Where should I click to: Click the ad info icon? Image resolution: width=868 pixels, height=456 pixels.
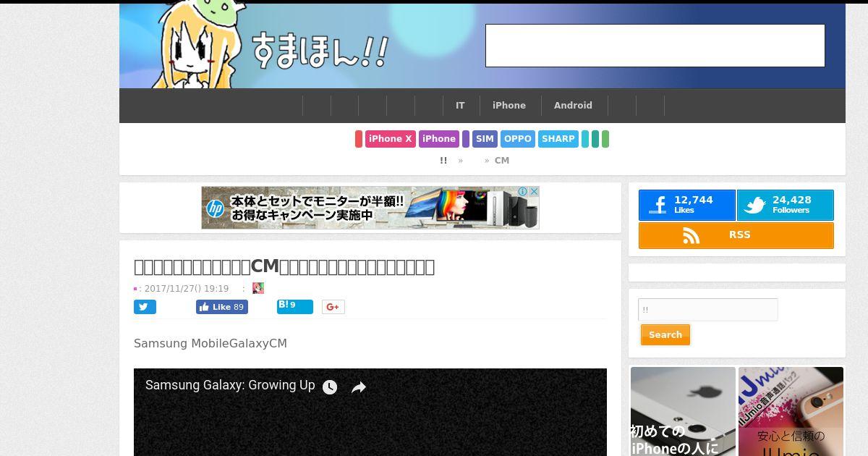523,191
